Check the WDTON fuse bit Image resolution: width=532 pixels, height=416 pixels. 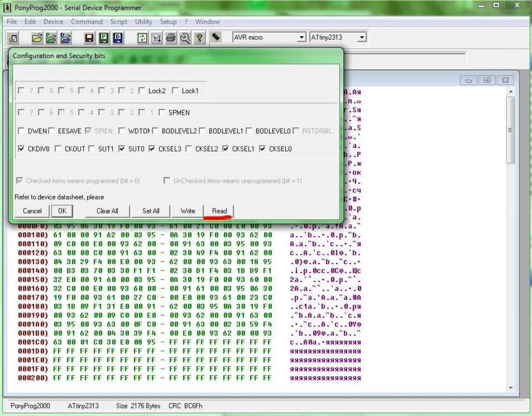[x=121, y=131]
